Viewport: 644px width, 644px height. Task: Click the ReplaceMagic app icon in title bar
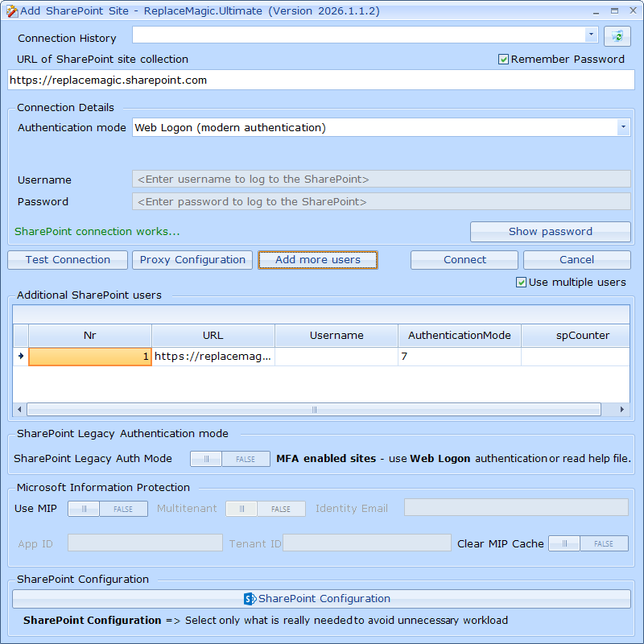pos(12,11)
